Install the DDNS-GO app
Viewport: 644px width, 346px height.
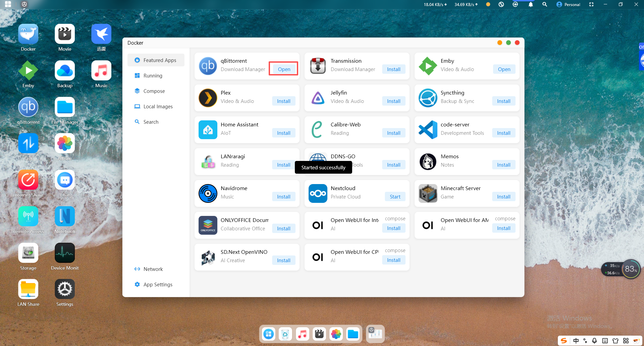394,165
